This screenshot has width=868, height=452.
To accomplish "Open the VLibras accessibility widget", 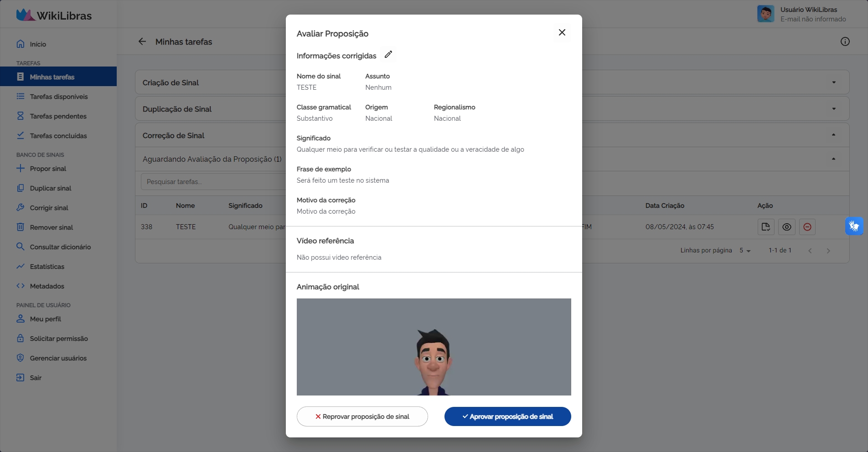I will pyautogui.click(x=854, y=226).
